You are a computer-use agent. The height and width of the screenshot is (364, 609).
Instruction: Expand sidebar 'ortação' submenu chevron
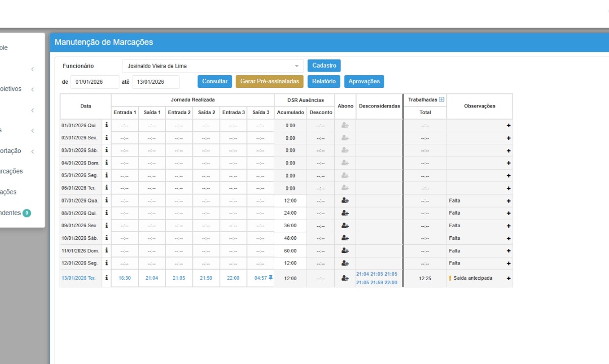[32, 151]
